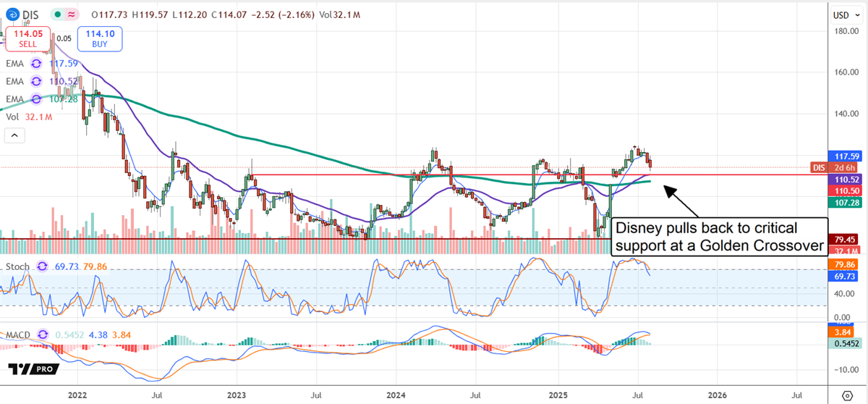This screenshot has height=404, width=868.
Task: Click the Stoch indicator label
Action: click(18, 266)
